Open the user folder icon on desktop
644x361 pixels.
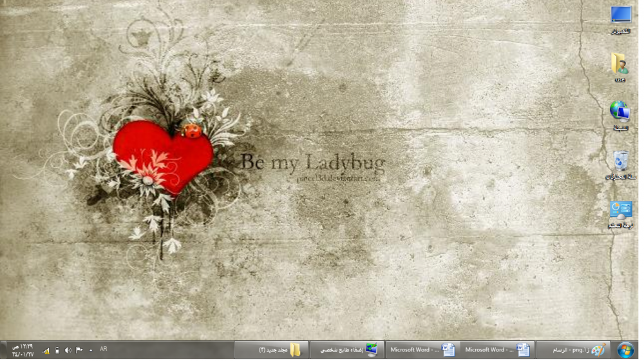point(620,66)
